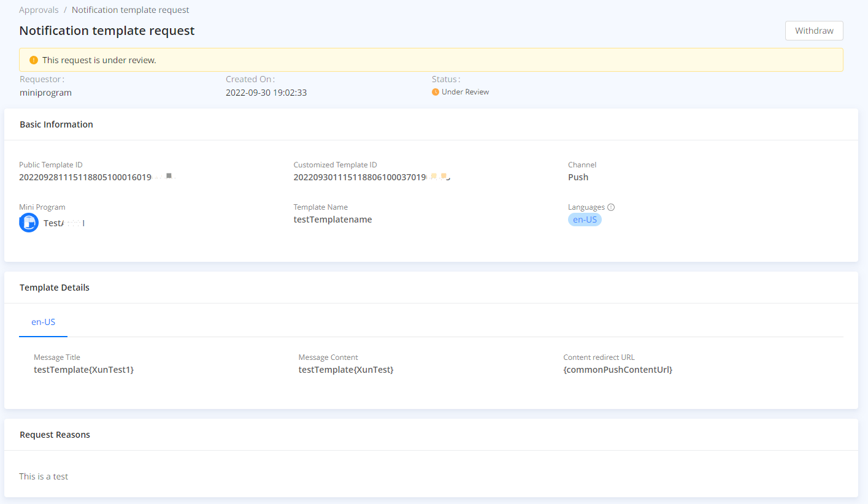The height and width of the screenshot is (504, 868).
Task: Go back to Approvals via breadcrumb
Action: (39, 10)
